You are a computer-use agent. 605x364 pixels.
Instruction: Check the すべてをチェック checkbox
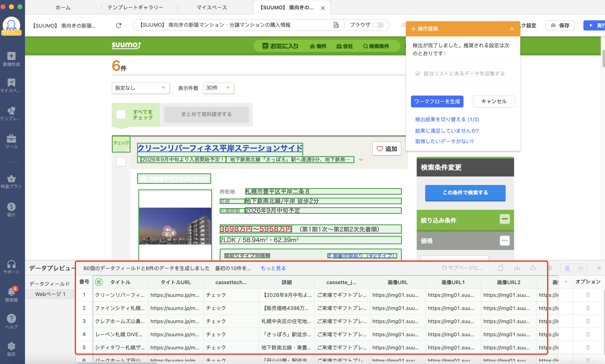tap(121, 115)
